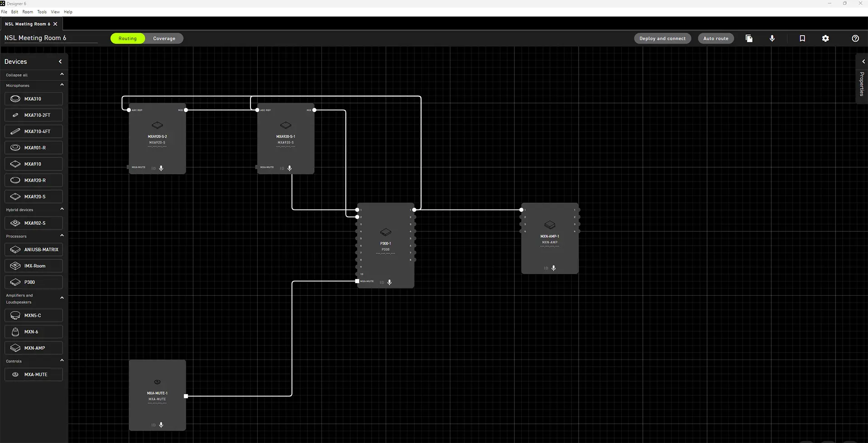Open settings with the gear icon
868x443 pixels.
pyautogui.click(x=826, y=38)
